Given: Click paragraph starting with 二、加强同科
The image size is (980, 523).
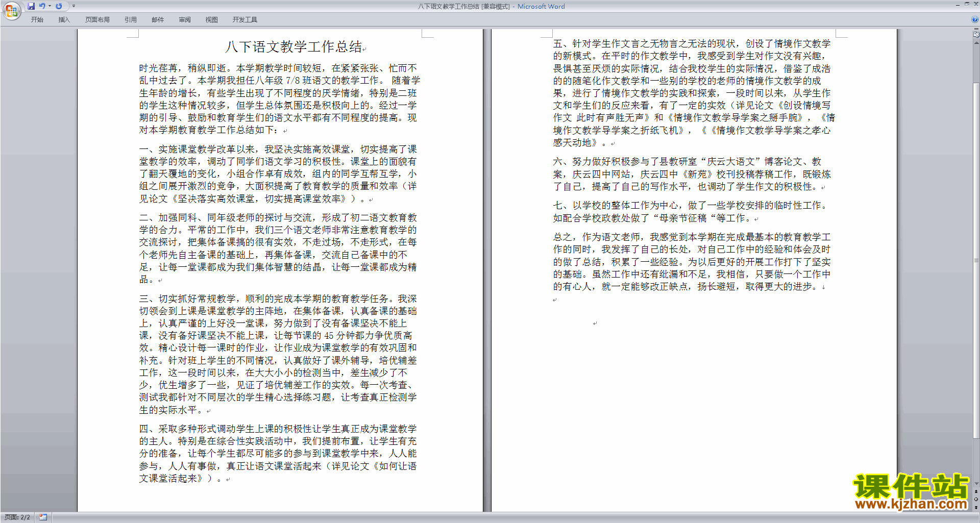Looking at the screenshot, I should click(x=279, y=248).
